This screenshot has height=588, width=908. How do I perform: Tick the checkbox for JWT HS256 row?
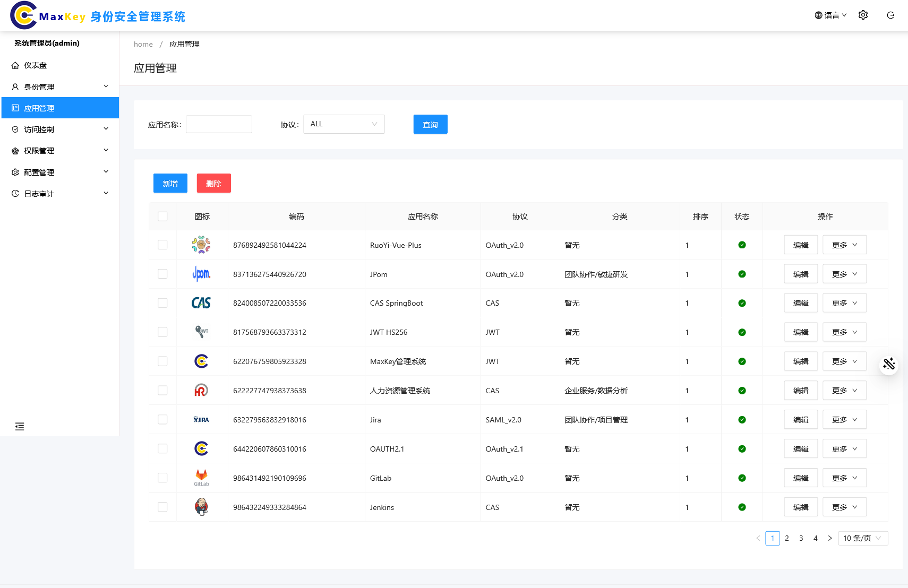162,332
